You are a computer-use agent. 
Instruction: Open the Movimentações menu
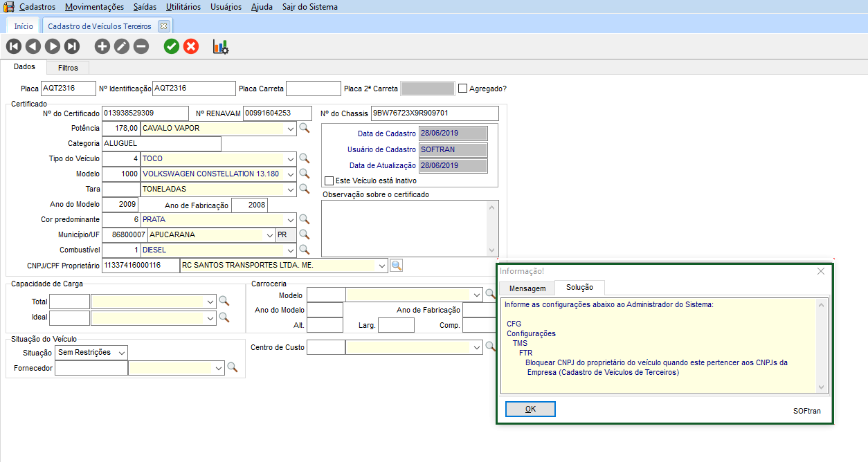click(94, 7)
